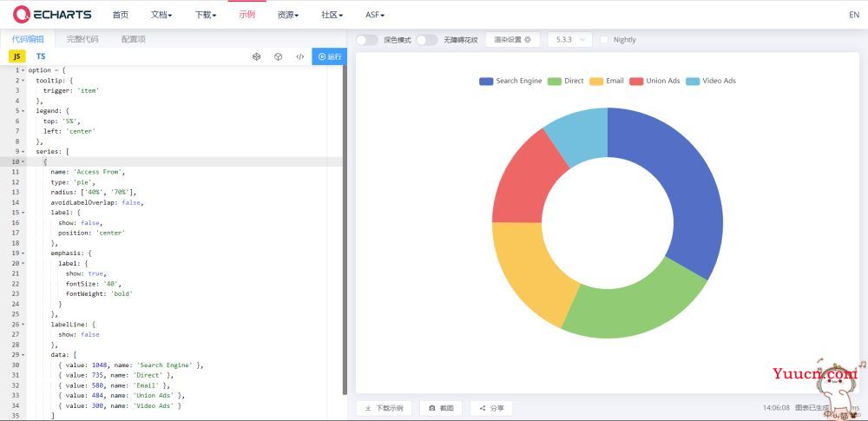Screen dimensions: 868x421
Task: Toggle the dark mode switch
Action: (x=366, y=40)
